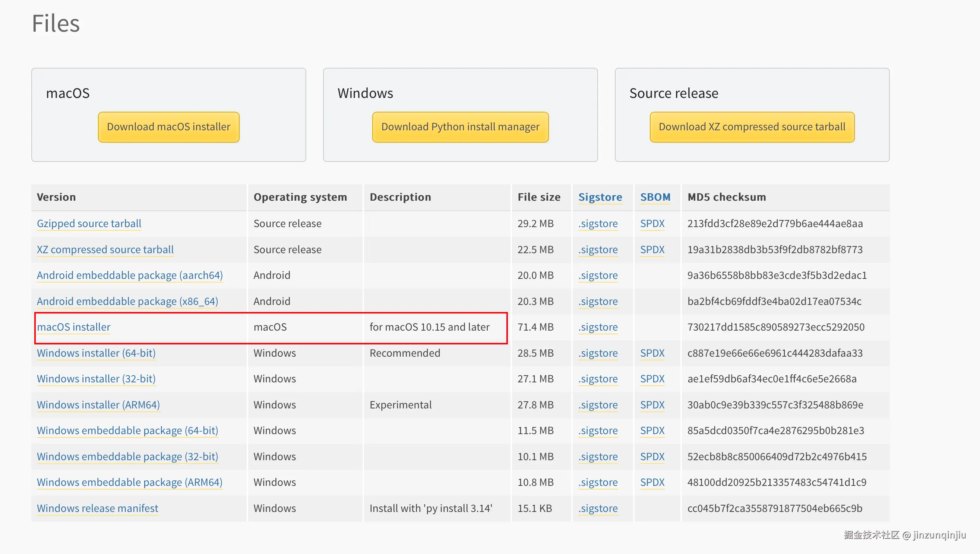The image size is (980, 554).
Task: Open Windows embeddable package (64-bit) link
Action: (127, 430)
